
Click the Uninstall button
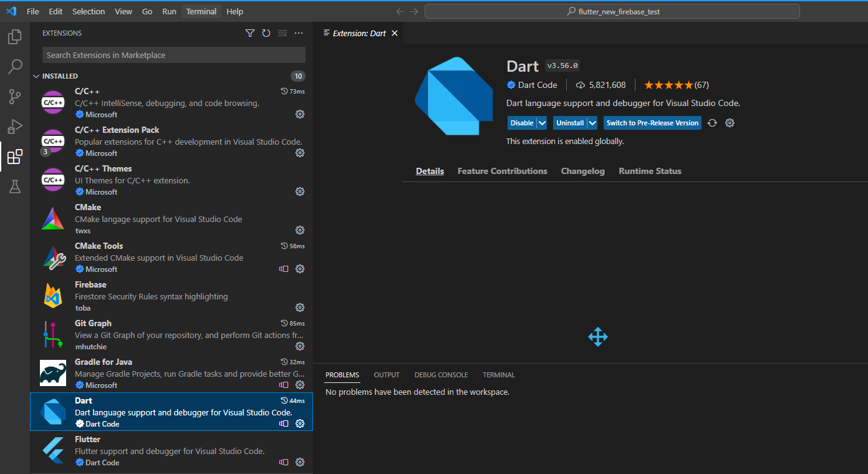[570, 123]
